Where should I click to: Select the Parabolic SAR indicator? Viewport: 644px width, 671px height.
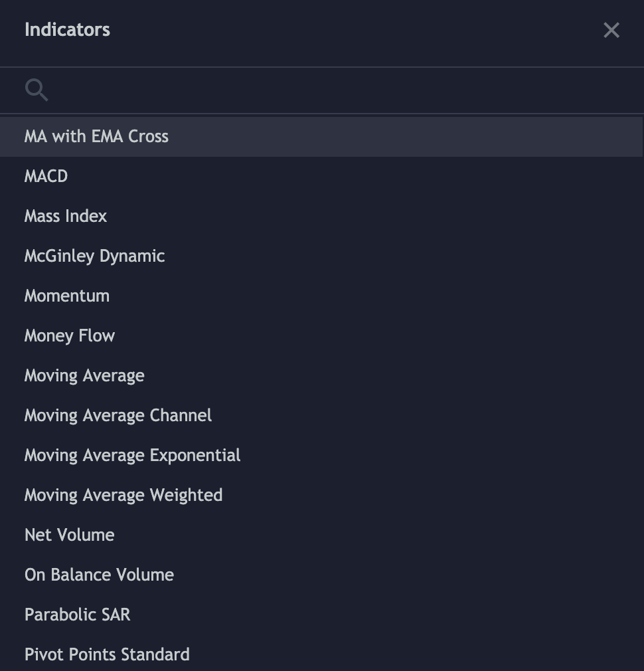tap(322, 615)
